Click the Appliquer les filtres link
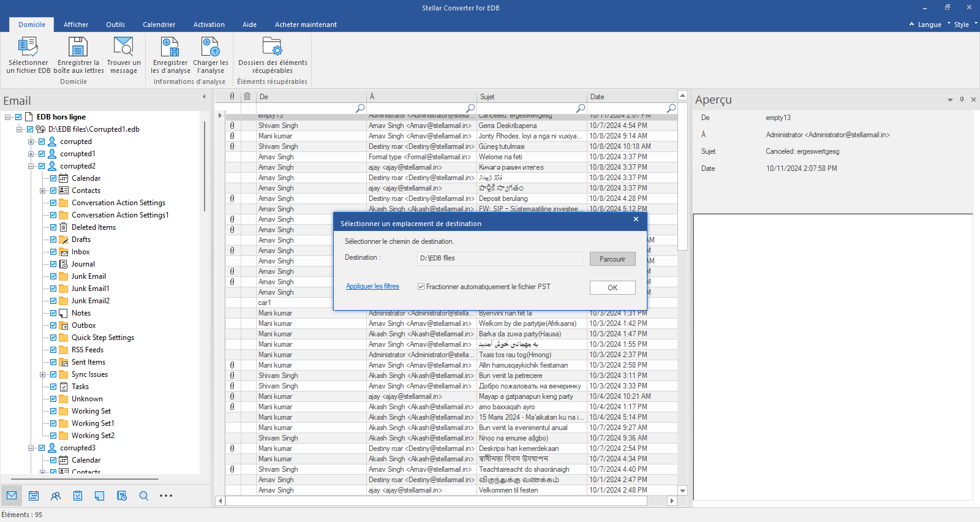Image resolution: width=980 pixels, height=522 pixels. (372, 286)
